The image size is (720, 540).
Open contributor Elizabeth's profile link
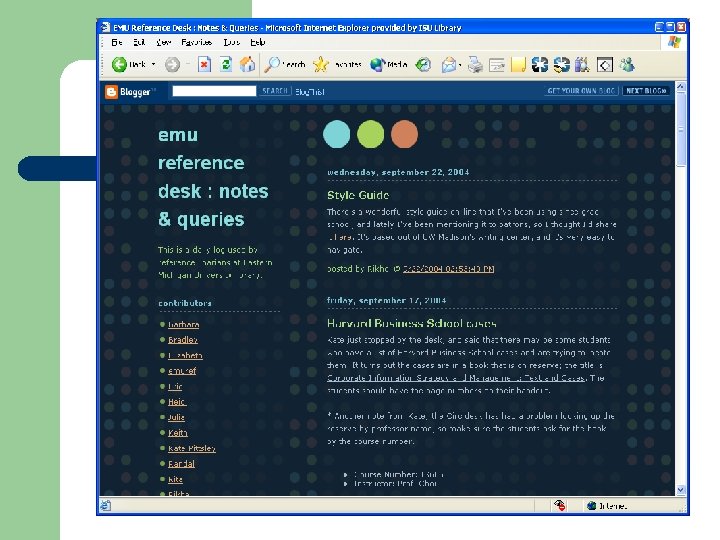185,355
